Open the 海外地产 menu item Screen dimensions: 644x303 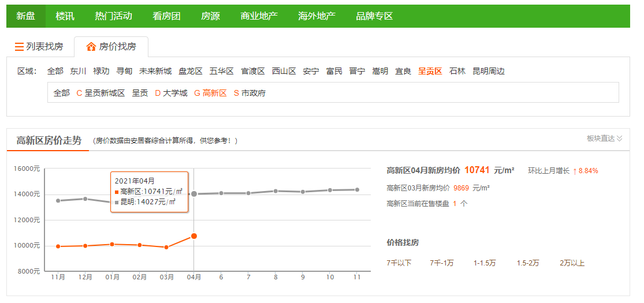[x=317, y=16]
